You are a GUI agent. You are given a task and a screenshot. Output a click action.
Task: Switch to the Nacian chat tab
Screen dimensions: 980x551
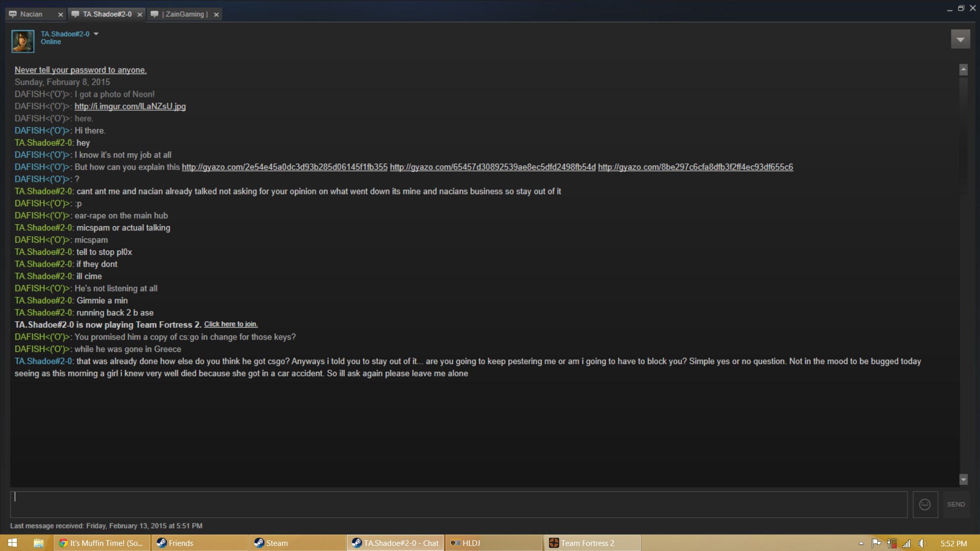click(x=31, y=14)
